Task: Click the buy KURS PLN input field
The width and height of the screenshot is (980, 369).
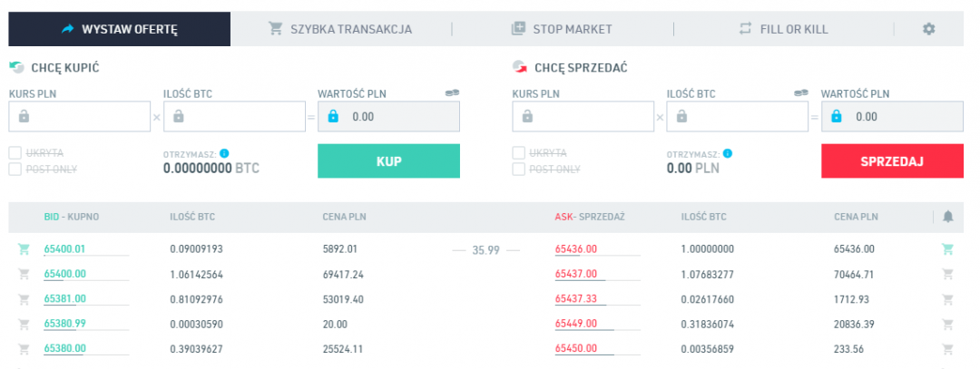Action: click(x=79, y=116)
